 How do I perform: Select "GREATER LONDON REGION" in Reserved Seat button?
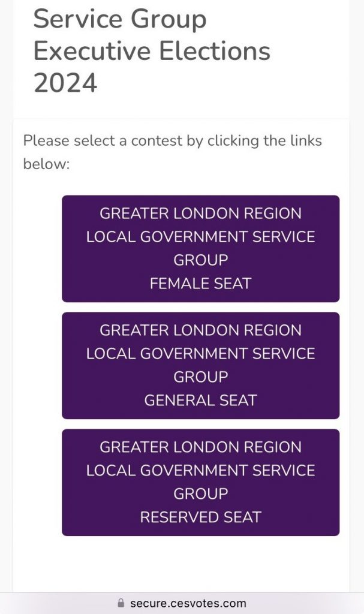(200, 447)
